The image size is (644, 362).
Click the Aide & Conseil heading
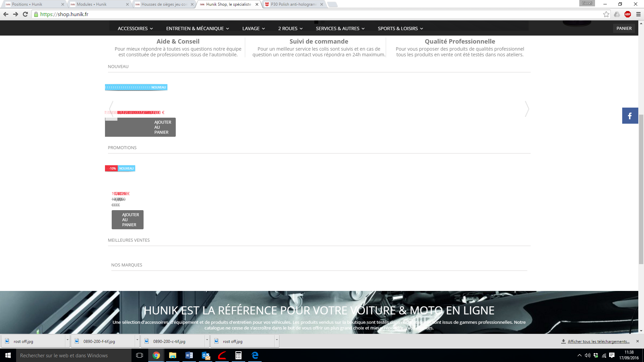pos(178,41)
